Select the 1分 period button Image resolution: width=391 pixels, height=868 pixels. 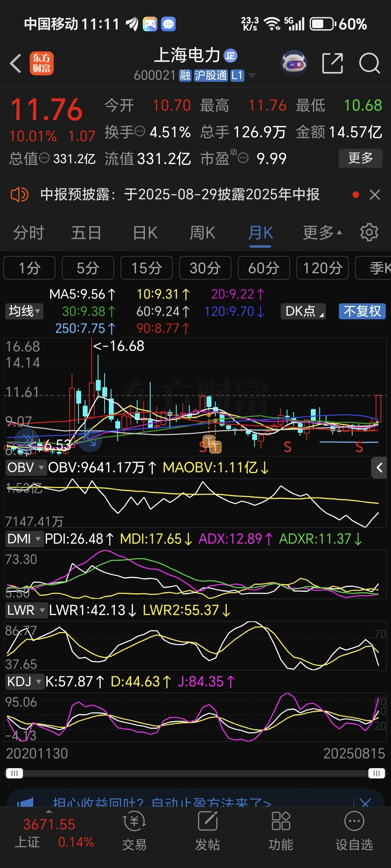click(29, 268)
